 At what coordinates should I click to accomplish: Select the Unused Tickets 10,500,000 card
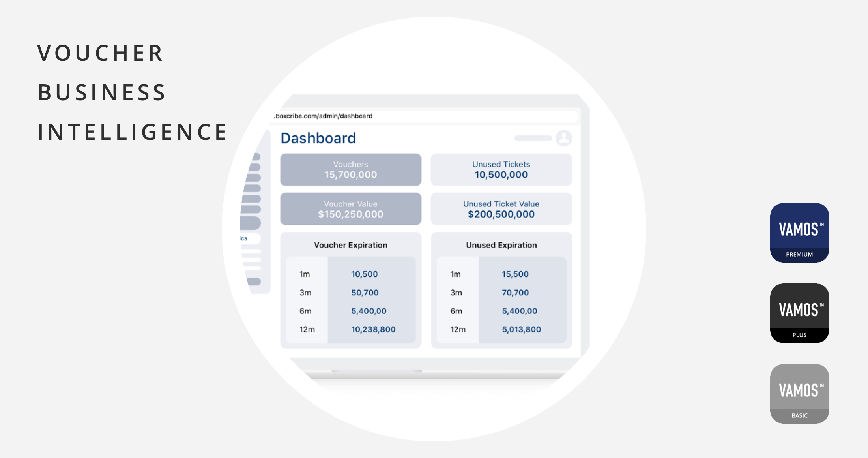point(501,169)
